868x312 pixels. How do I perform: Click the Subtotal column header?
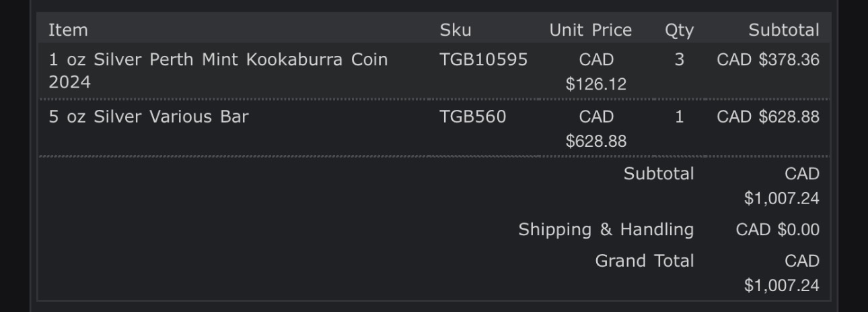[783, 30]
